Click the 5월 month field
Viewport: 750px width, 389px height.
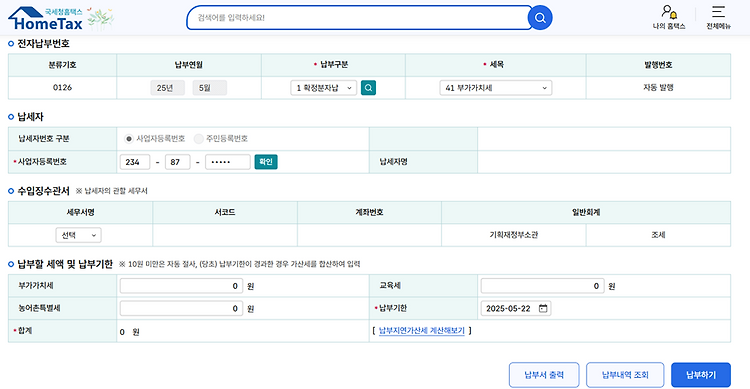click(210, 88)
